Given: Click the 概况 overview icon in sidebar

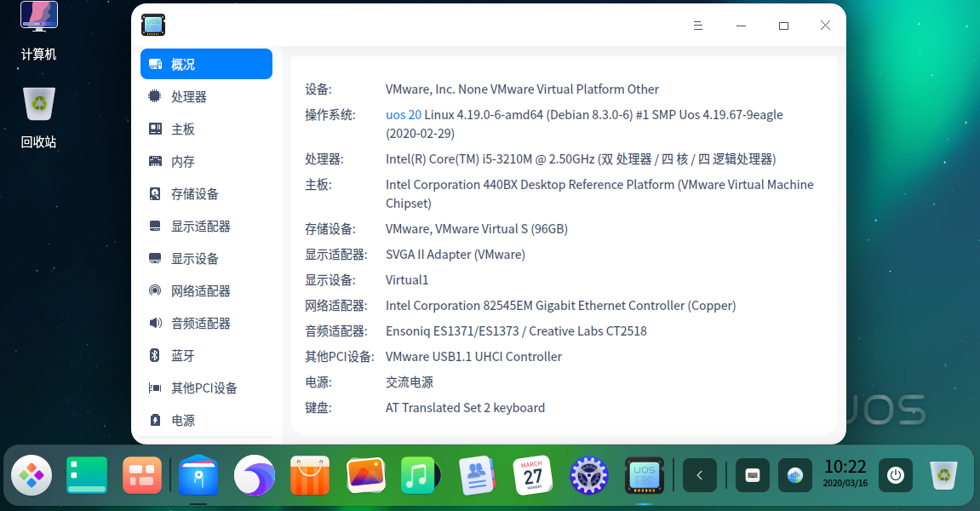Looking at the screenshot, I should (156, 64).
